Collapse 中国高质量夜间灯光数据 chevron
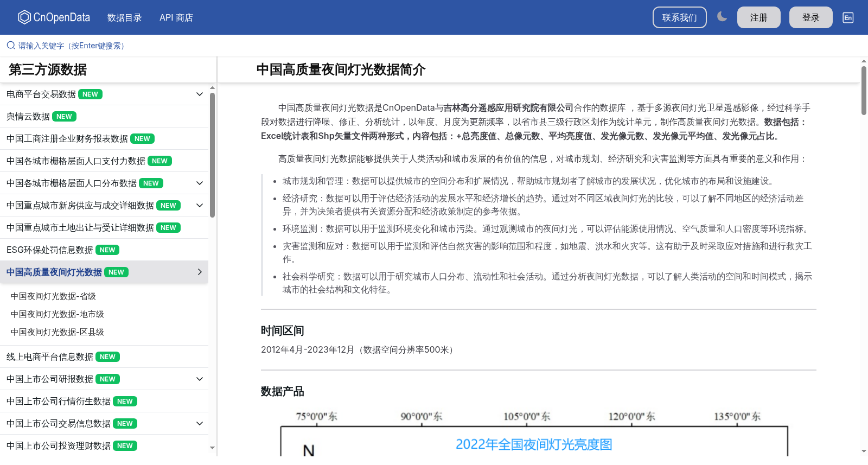Image resolution: width=868 pixels, height=465 pixels. point(200,272)
